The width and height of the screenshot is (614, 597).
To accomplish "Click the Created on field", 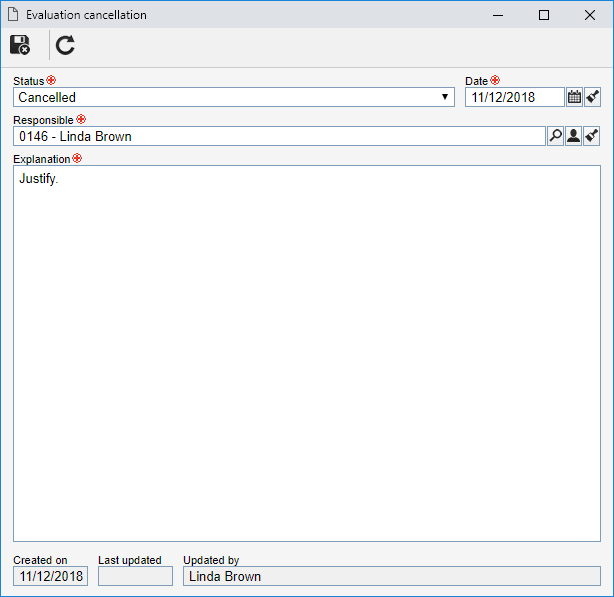I will (51, 576).
